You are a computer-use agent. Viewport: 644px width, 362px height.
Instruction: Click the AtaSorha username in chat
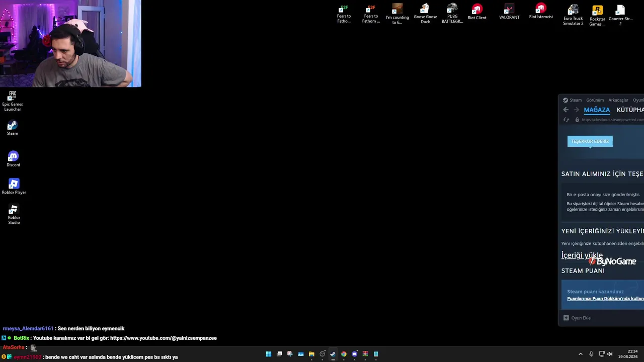[x=14, y=347]
